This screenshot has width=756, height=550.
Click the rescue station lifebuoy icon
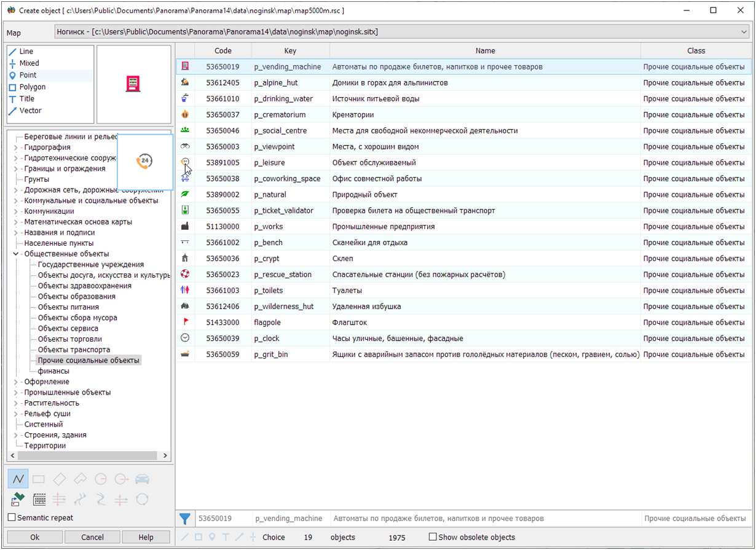185,274
